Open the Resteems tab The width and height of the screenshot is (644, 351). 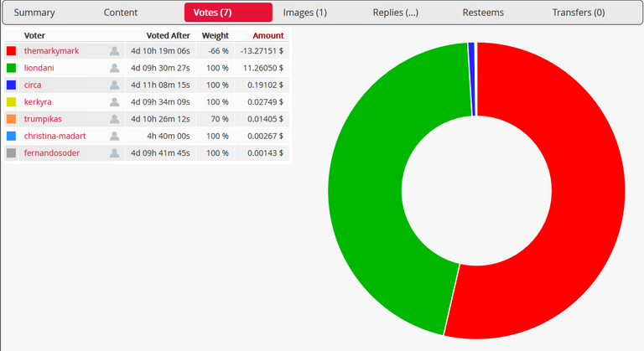[483, 13]
